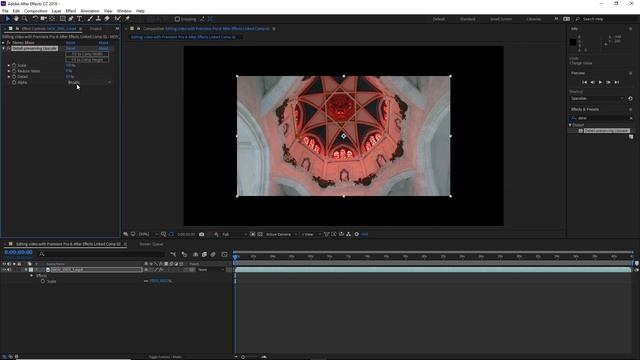
Task: Switch to the Standard workspace
Action: click(x=468, y=19)
